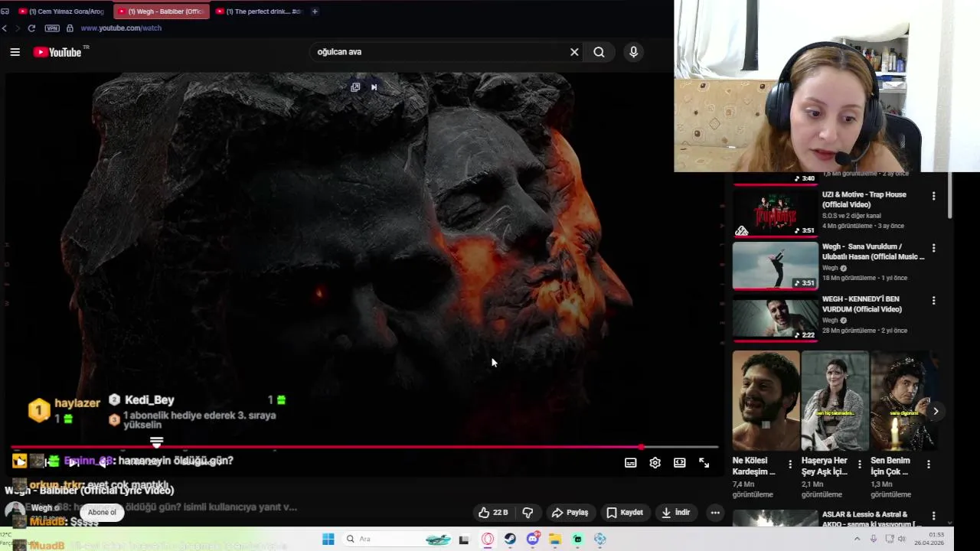The height and width of the screenshot is (551, 980).
Task: Open 'Wegh - Sana Vuruldum' video title
Action: tap(873, 252)
